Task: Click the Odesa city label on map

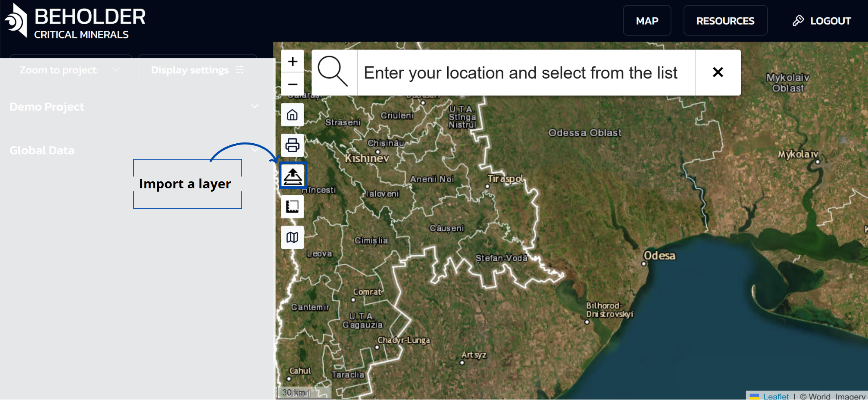Action: point(659,256)
